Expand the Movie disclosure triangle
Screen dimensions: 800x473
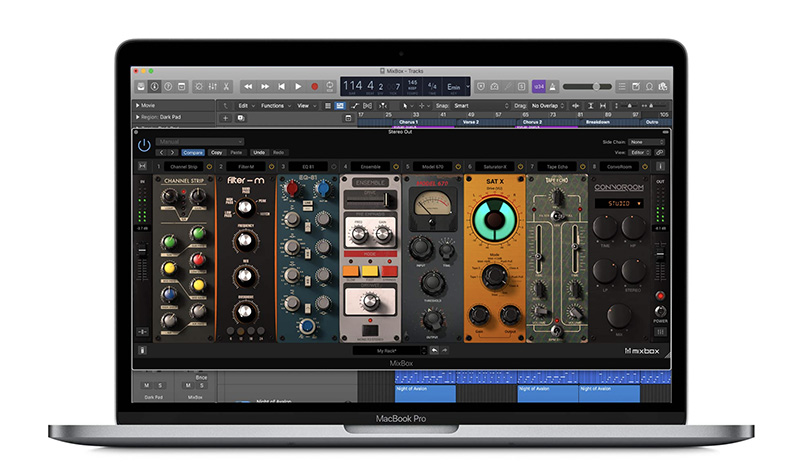(x=137, y=105)
